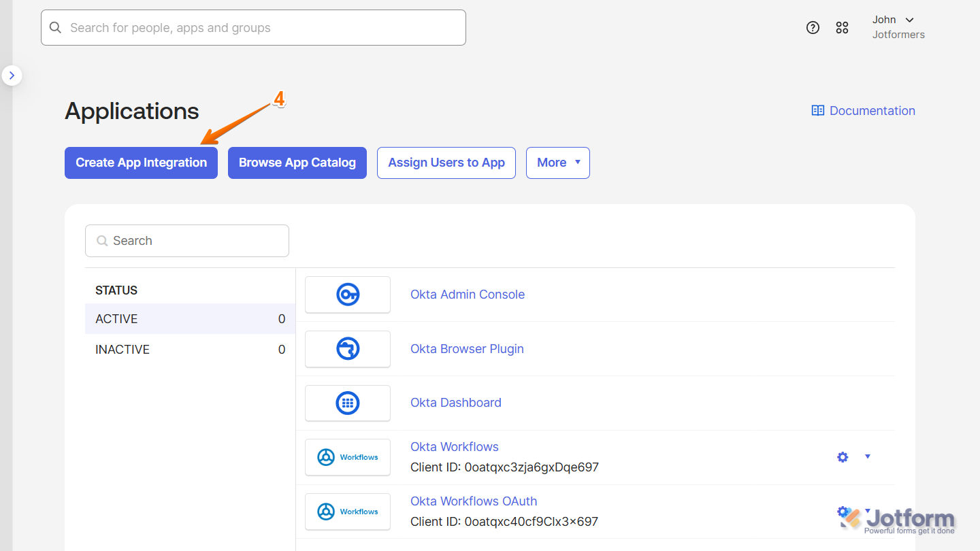Click the Okta Dashboard logo
This screenshot has width=980, height=551.
point(348,403)
